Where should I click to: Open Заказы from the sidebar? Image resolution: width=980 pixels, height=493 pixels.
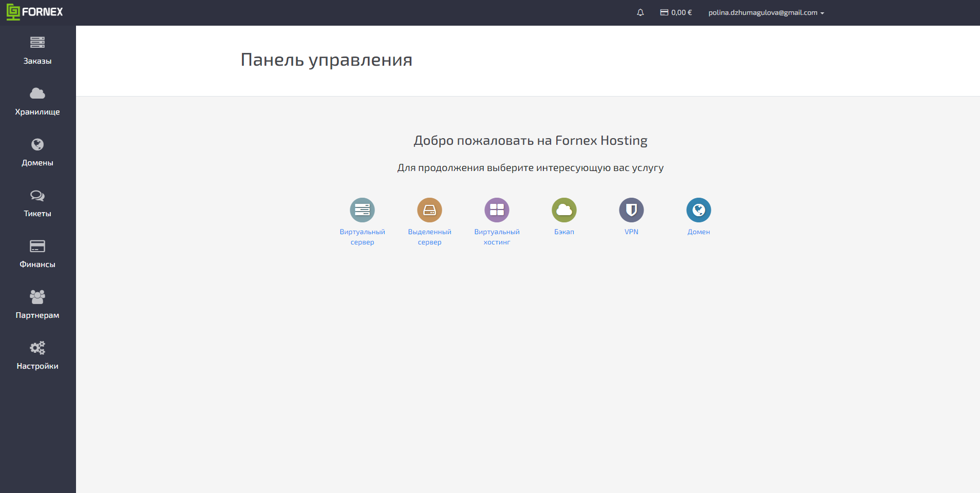pos(37,51)
